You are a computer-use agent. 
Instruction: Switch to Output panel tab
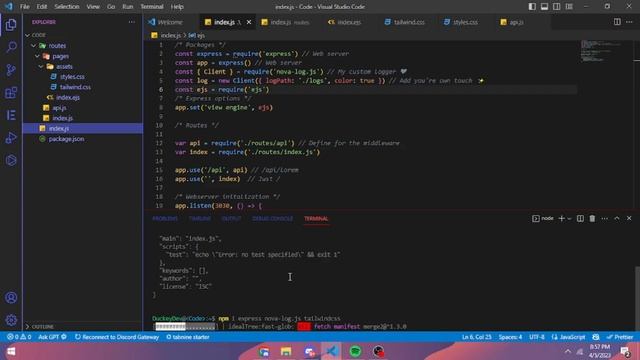tap(231, 219)
